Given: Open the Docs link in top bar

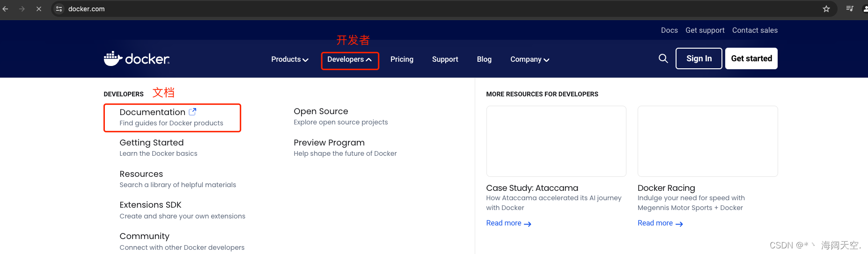Looking at the screenshot, I should coord(669,30).
